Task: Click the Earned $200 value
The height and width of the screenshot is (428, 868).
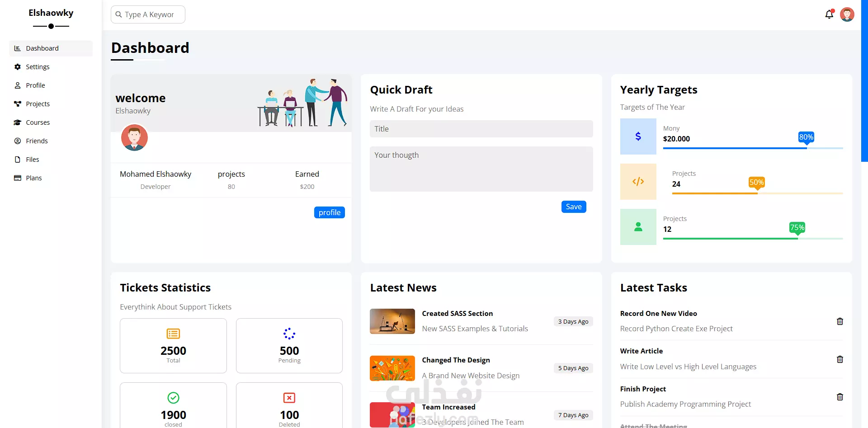Action: pos(307,187)
